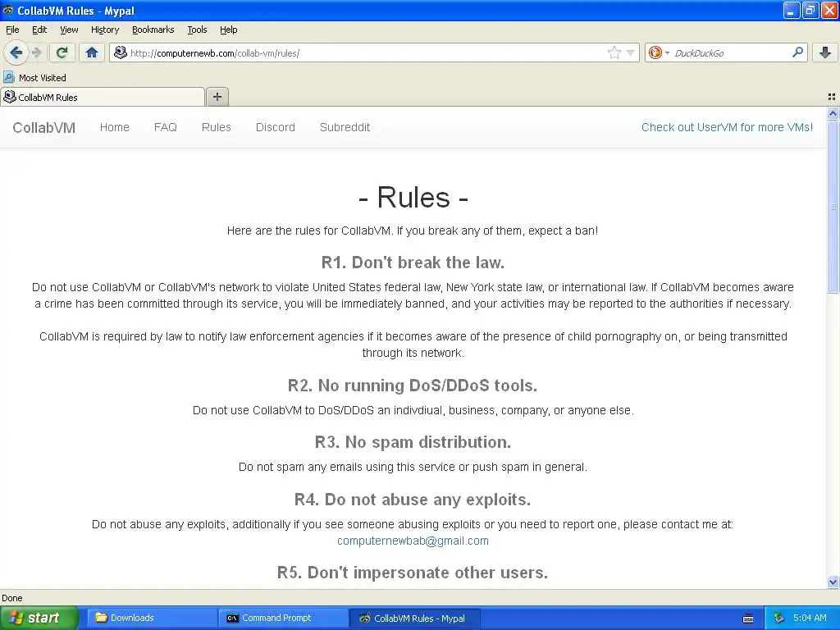Restore down the Mypal browser window
The height and width of the screenshot is (630, 840).
point(810,10)
